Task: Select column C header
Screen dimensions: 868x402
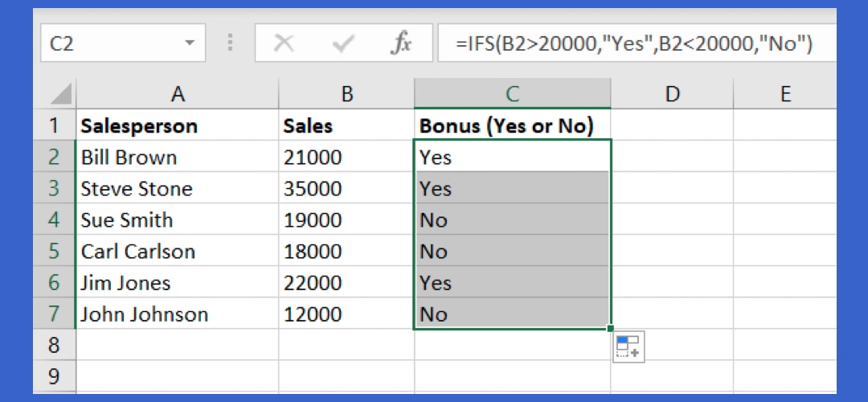Action: click(x=513, y=94)
